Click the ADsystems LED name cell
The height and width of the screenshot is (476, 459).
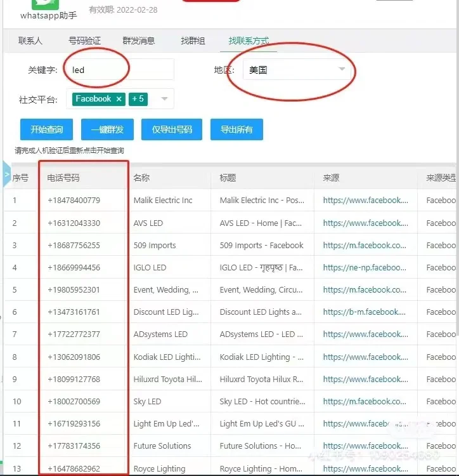click(x=160, y=334)
